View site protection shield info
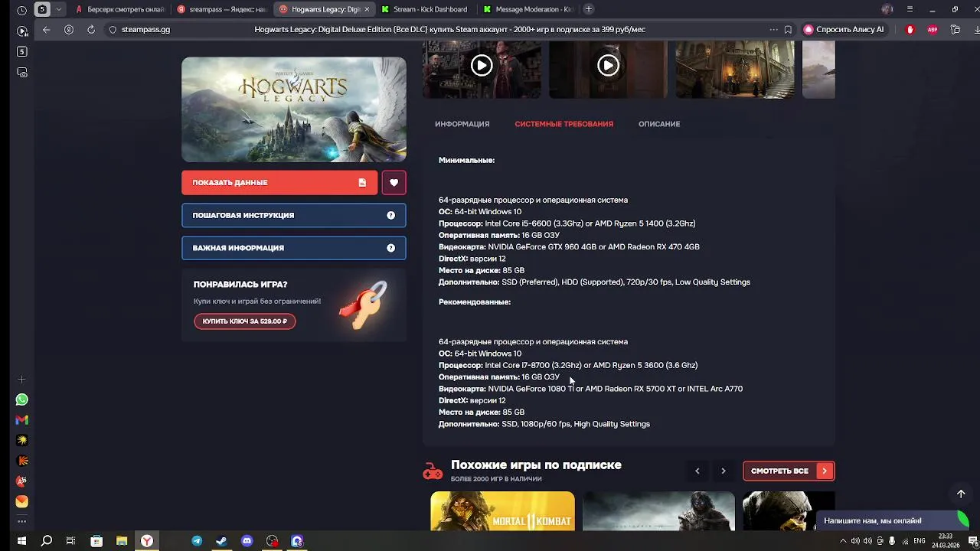Screen dimensions: 980x551 113,30
